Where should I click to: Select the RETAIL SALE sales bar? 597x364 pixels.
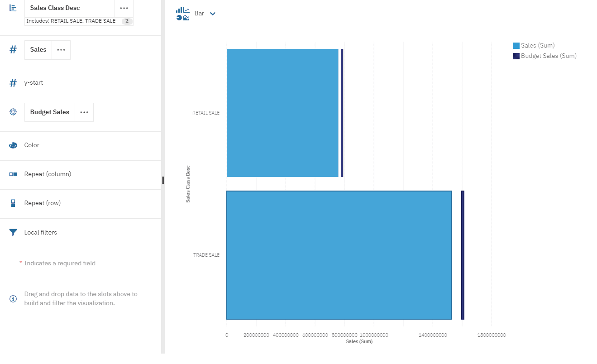tap(282, 113)
